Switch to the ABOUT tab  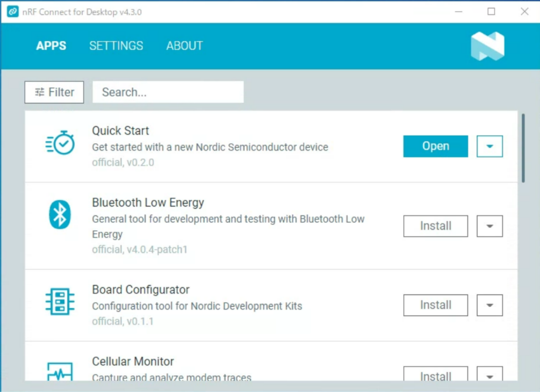184,46
